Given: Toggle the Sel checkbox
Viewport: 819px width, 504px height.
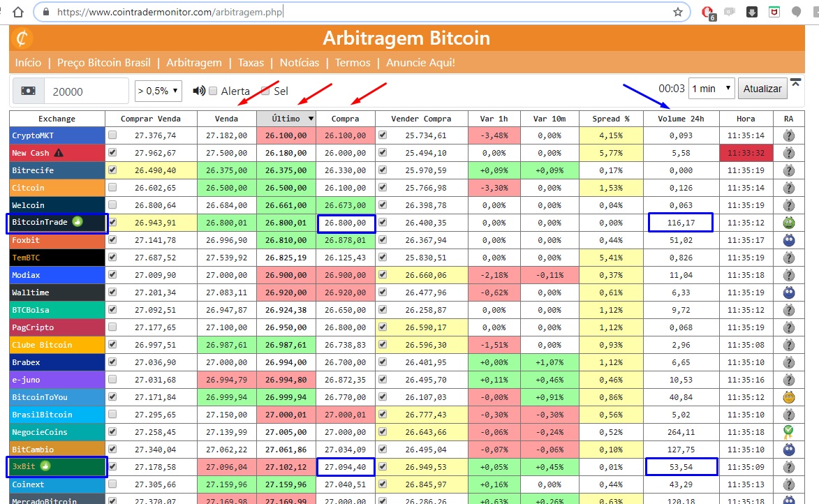Looking at the screenshot, I should pos(265,91).
